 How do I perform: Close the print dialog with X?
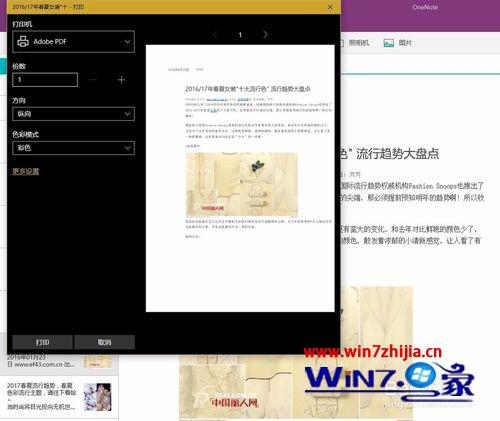(330, 7)
